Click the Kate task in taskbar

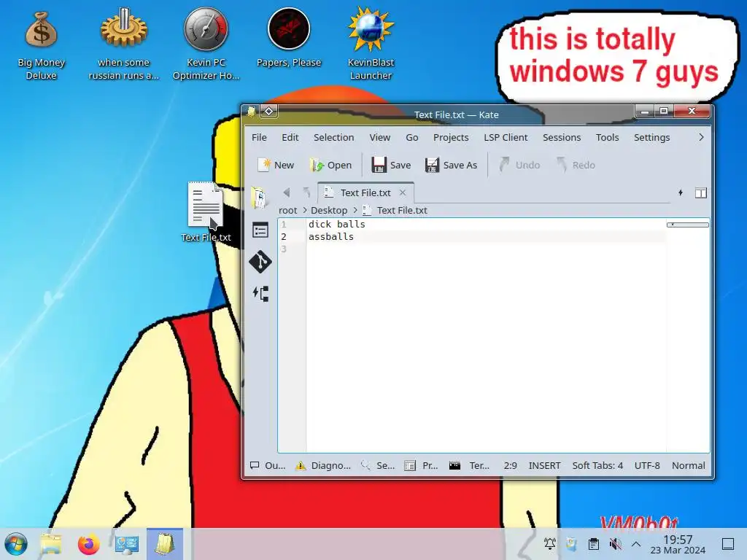pos(165,544)
